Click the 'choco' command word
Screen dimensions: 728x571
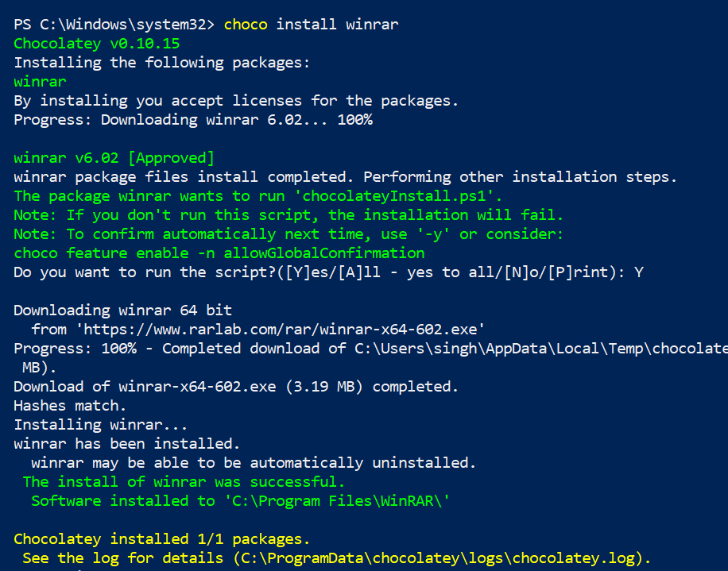click(246, 24)
